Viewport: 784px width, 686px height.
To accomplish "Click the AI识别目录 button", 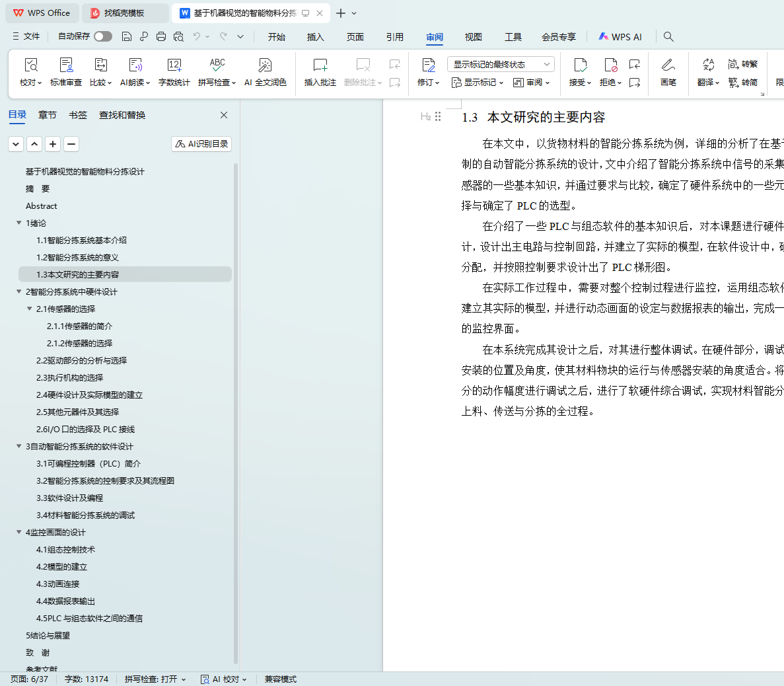I will pyautogui.click(x=201, y=143).
